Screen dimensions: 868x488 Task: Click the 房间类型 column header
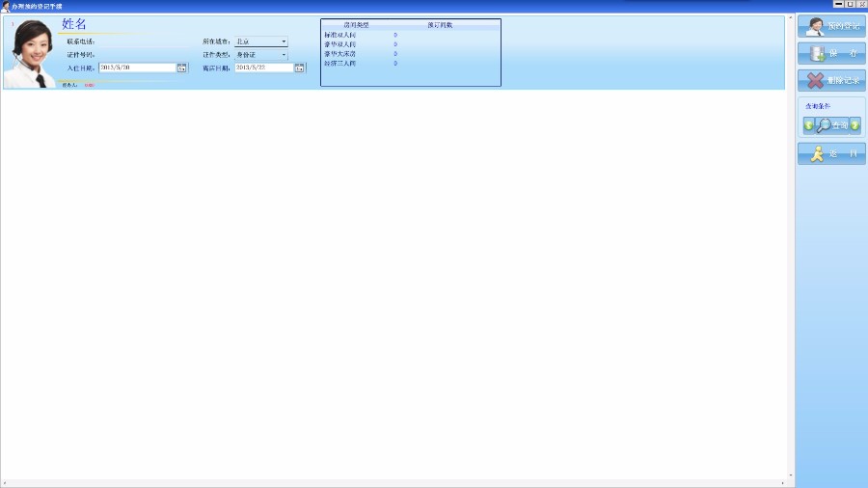click(356, 25)
